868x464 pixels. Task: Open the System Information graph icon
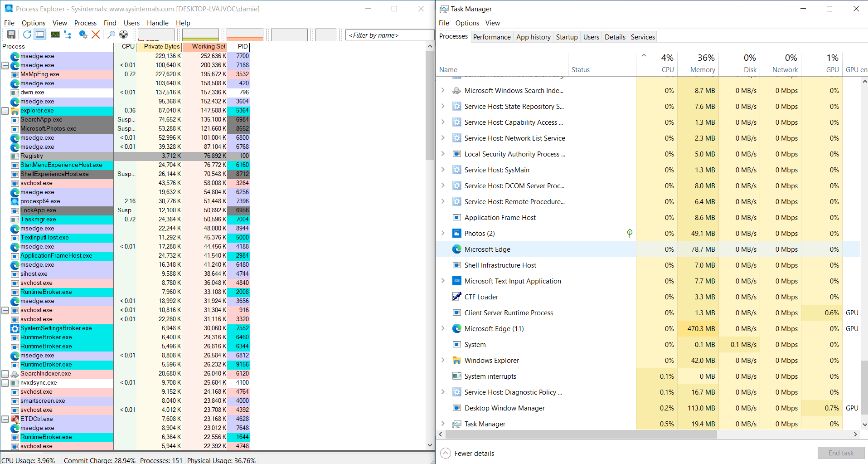coord(55,34)
